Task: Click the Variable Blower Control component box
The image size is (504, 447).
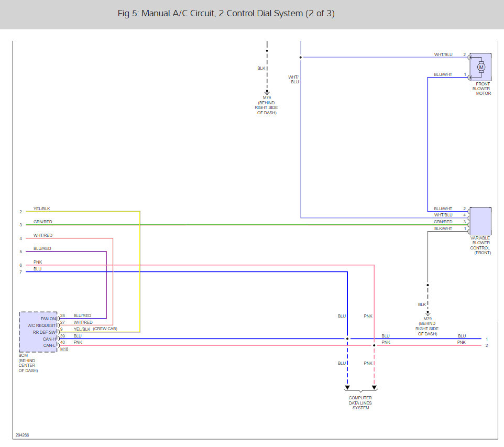Action: point(480,221)
